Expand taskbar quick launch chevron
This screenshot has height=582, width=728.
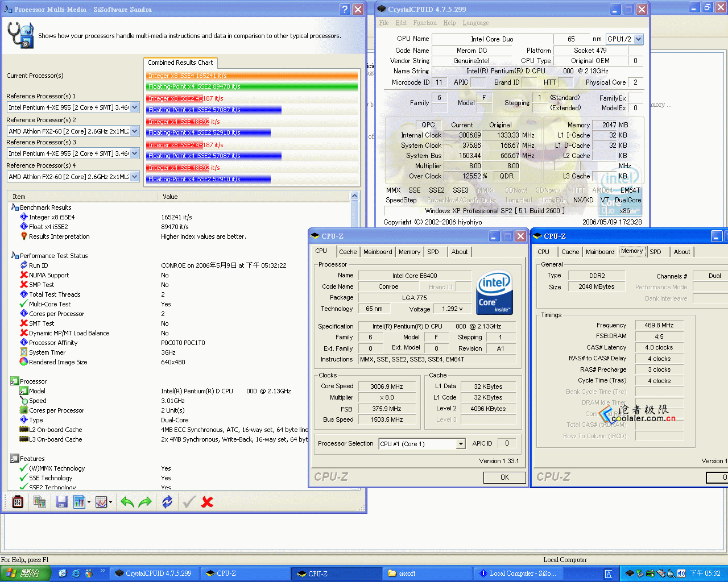pyautogui.click(x=103, y=571)
